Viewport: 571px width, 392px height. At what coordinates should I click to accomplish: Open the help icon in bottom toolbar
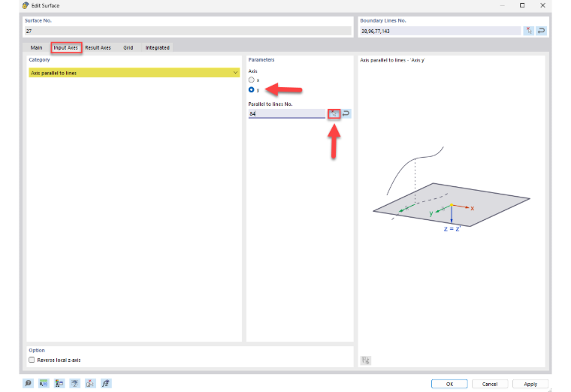28,383
